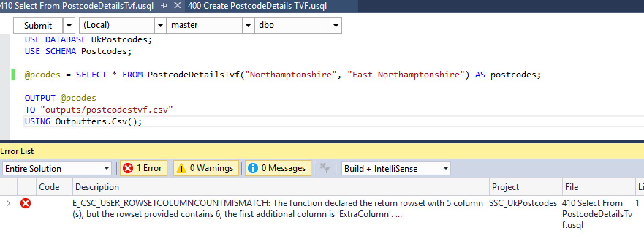The image size is (644, 239).
Task: Open the (Local) account dropdown
Action: tap(160, 25)
